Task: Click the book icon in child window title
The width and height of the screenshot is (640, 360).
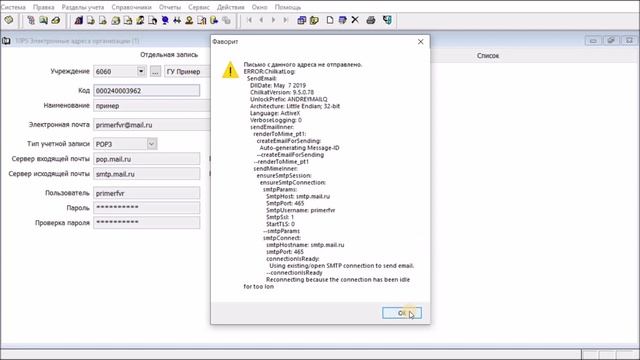Action: 6,41
